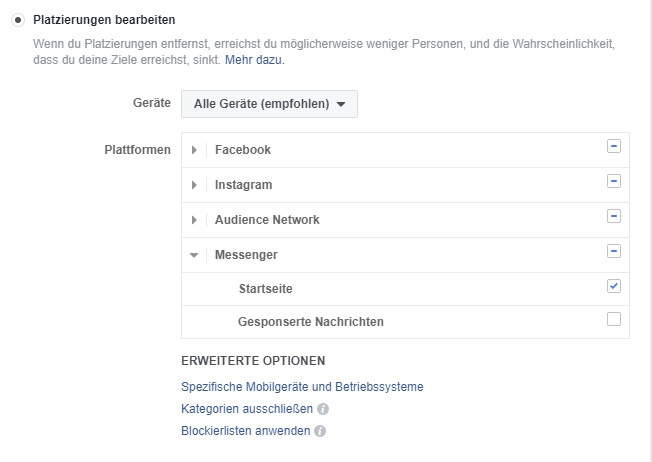This screenshot has width=652, height=462.
Task: Click Kategorien ausschließen link
Action: [247, 409]
